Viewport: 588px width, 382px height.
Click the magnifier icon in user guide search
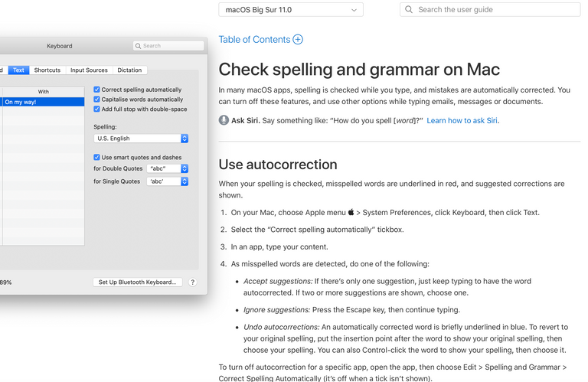tap(409, 9)
